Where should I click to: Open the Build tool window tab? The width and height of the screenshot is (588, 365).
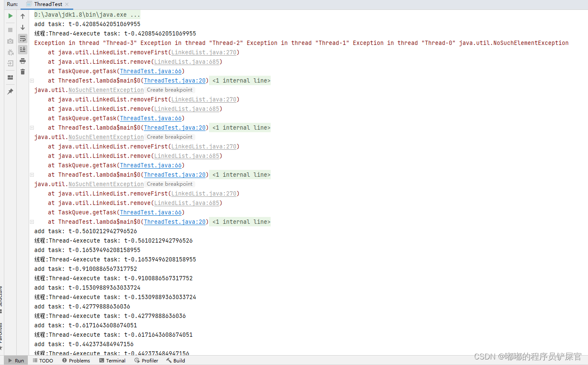176,361
